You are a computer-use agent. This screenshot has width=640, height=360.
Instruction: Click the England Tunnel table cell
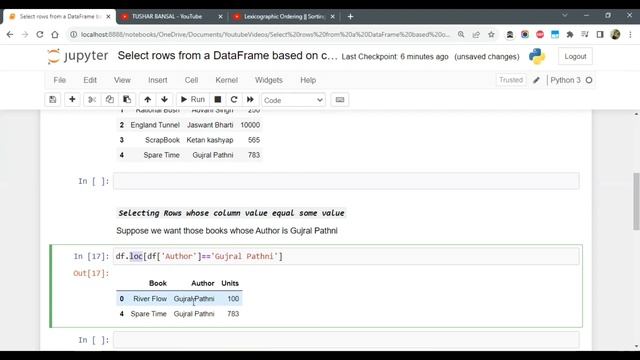tap(155, 125)
